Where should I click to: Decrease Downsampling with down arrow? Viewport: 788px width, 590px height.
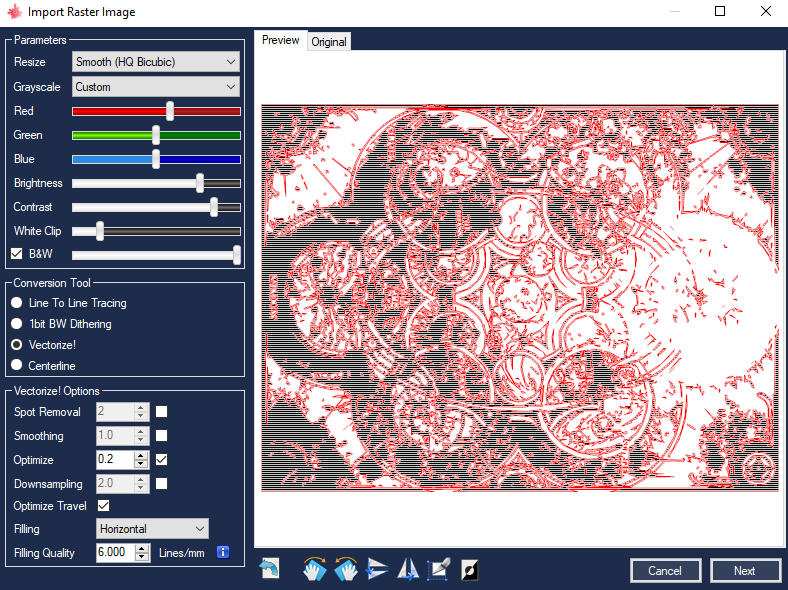(x=141, y=488)
